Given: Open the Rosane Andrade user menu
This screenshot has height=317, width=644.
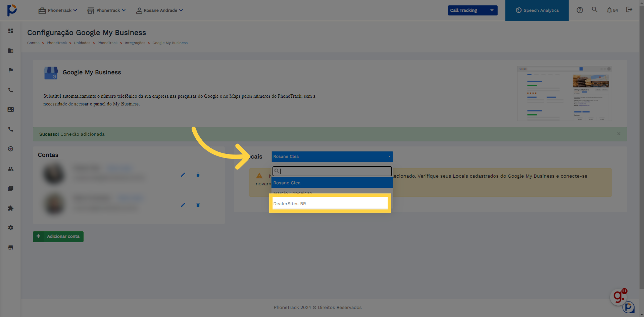Looking at the screenshot, I should [159, 10].
